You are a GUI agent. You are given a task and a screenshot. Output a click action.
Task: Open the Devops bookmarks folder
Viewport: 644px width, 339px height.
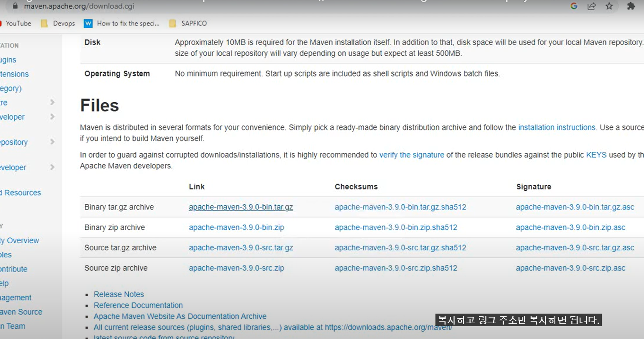[58, 23]
